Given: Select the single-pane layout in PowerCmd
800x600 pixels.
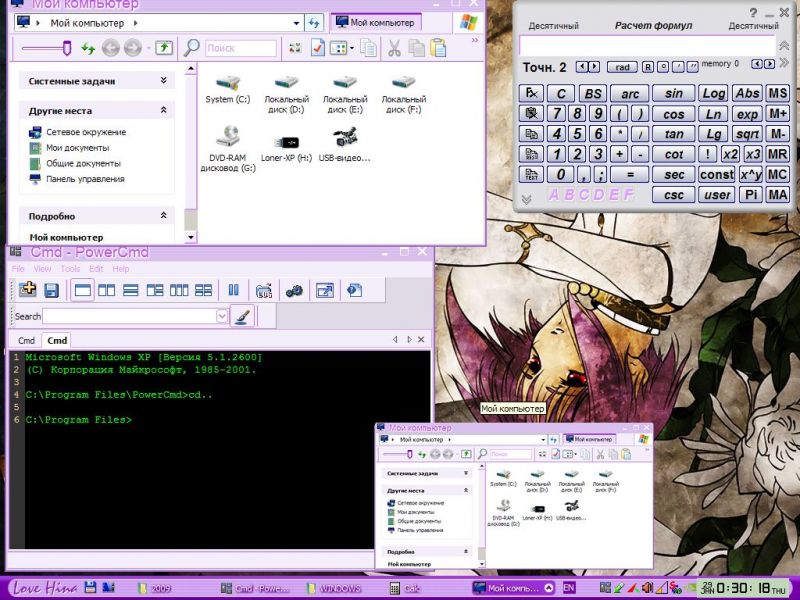Looking at the screenshot, I should 83,290.
